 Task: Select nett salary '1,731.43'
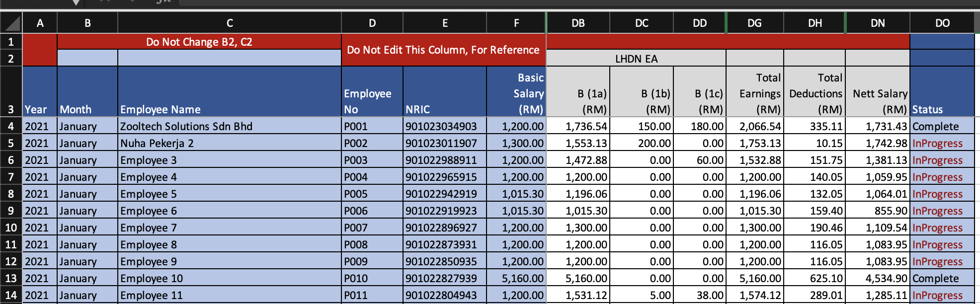tap(878, 126)
